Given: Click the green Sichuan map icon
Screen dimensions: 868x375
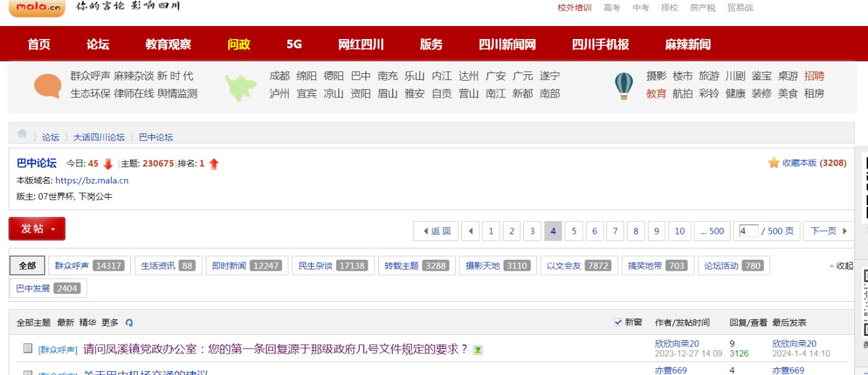Looking at the screenshot, I should pos(241,87).
